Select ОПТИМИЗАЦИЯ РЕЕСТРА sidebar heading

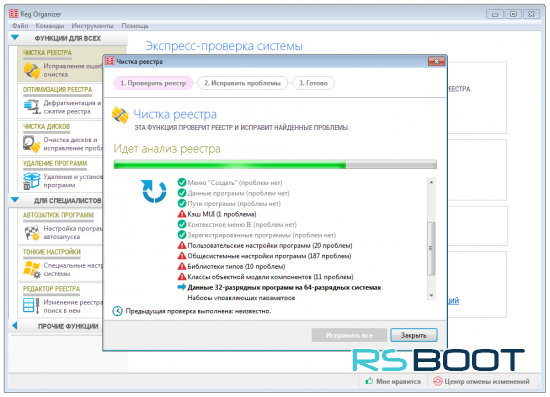pyautogui.click(x=58, y=90)
